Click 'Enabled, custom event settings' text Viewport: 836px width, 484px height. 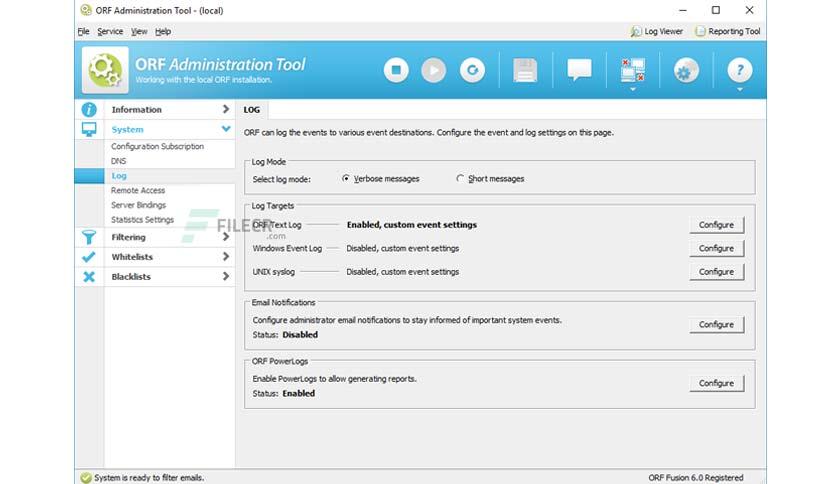[412, 225]
